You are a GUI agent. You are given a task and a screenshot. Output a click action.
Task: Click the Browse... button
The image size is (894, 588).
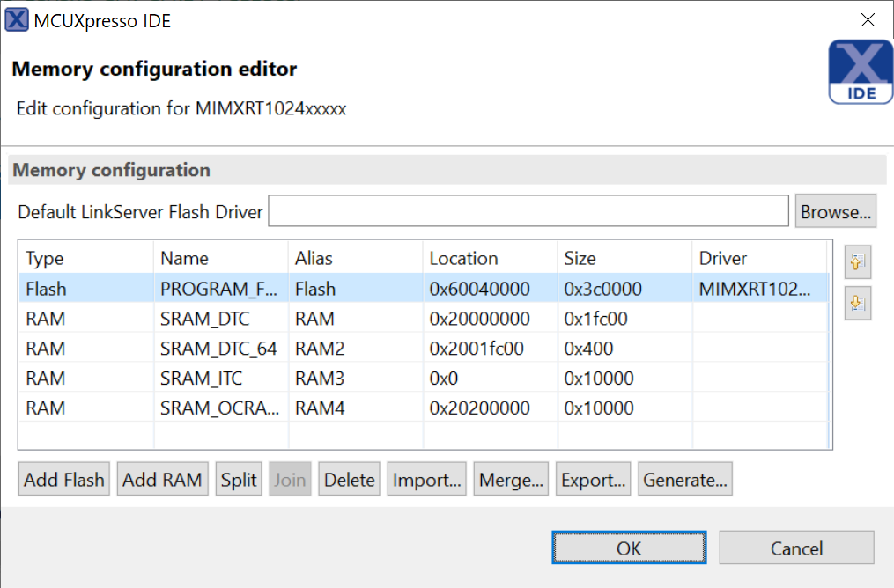pos(835,212)
